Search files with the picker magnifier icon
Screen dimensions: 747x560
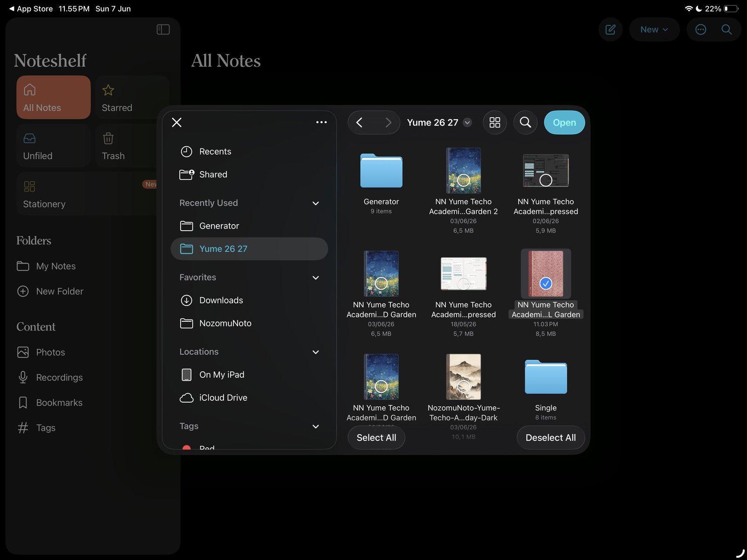(525, 122)
